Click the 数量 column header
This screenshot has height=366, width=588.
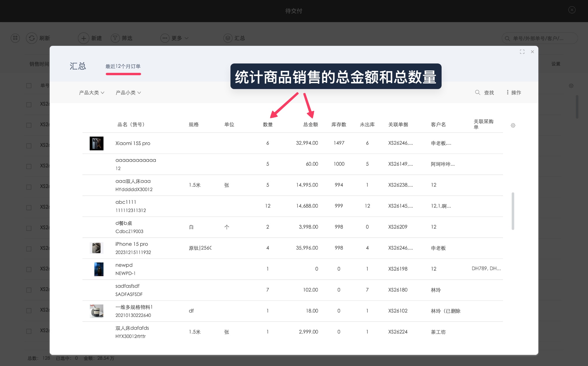click(268, 125)
